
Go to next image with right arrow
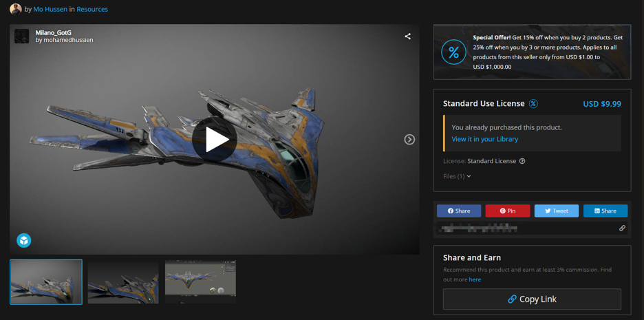pyautogui.click(x=409, y=140)
